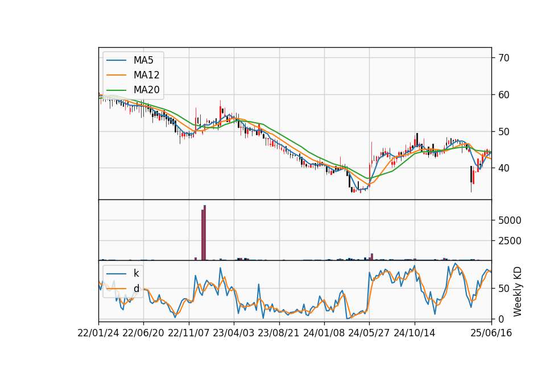
Task: Click the 25/06/16 date axis label
Action: (x=491, y=333)
